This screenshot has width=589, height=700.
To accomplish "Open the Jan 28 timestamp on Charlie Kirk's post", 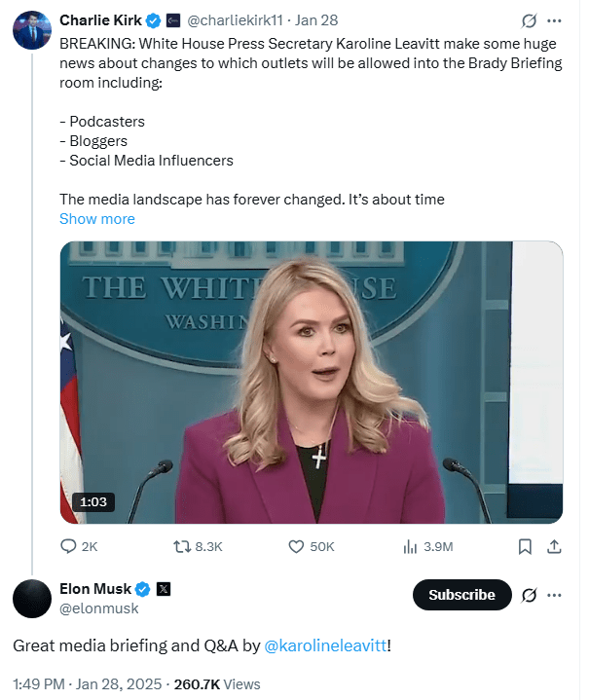I will 317,20.
